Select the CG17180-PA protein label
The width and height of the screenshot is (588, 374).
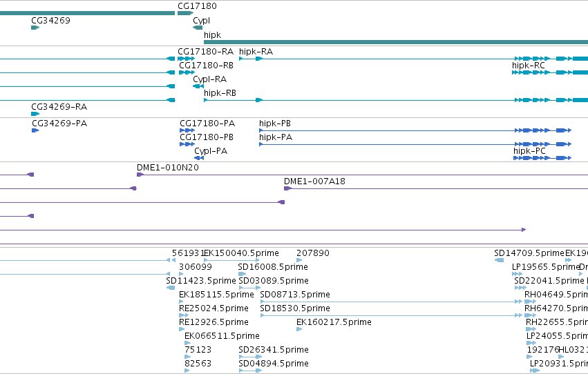tap(207, 123)
